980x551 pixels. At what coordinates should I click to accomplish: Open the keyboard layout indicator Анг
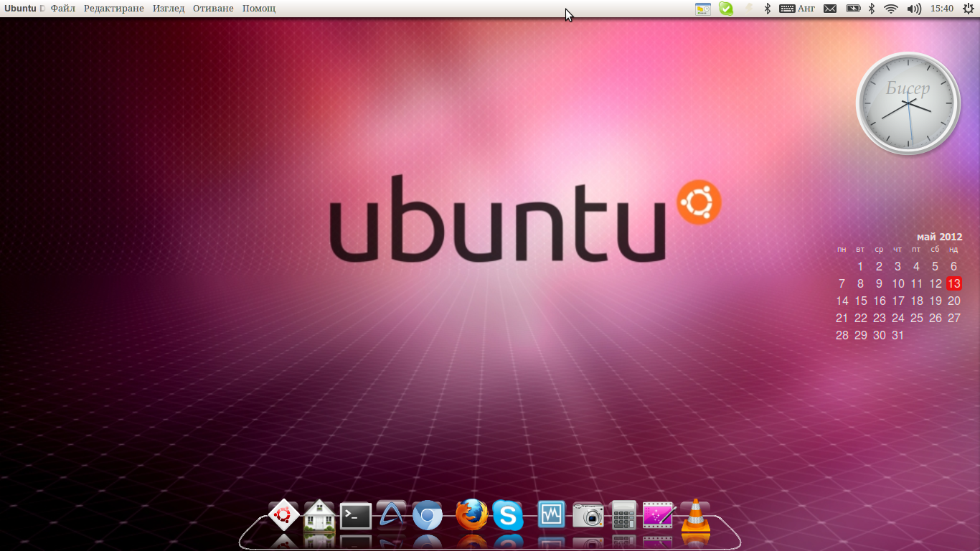(797, 9)
